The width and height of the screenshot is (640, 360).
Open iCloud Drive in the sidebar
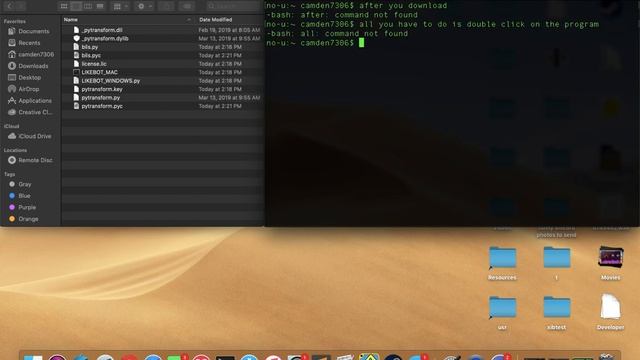tap(30, 136)
